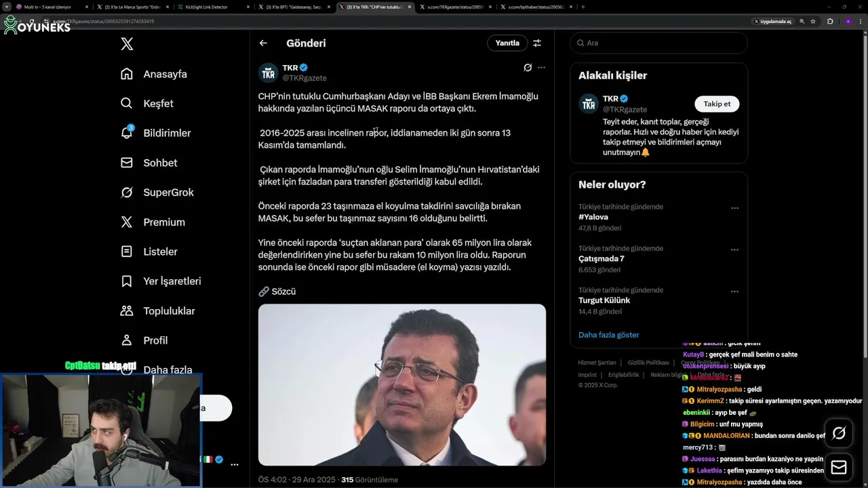Open Keşfet search icon in sidebar
This screenshot has height=488, width=868.
(x=127, y=104)
